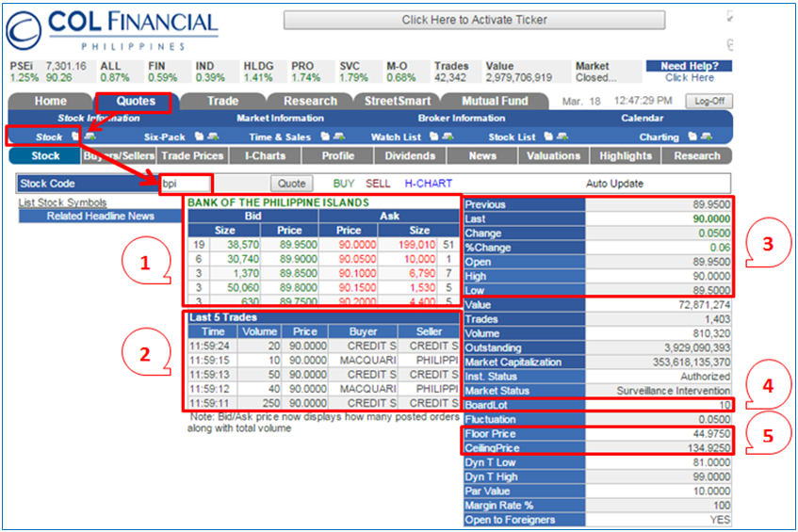Select the Research sub-tab in bottom row
Image resolution: width=798 pixels, height=532 pixels.
click(697, 156)
